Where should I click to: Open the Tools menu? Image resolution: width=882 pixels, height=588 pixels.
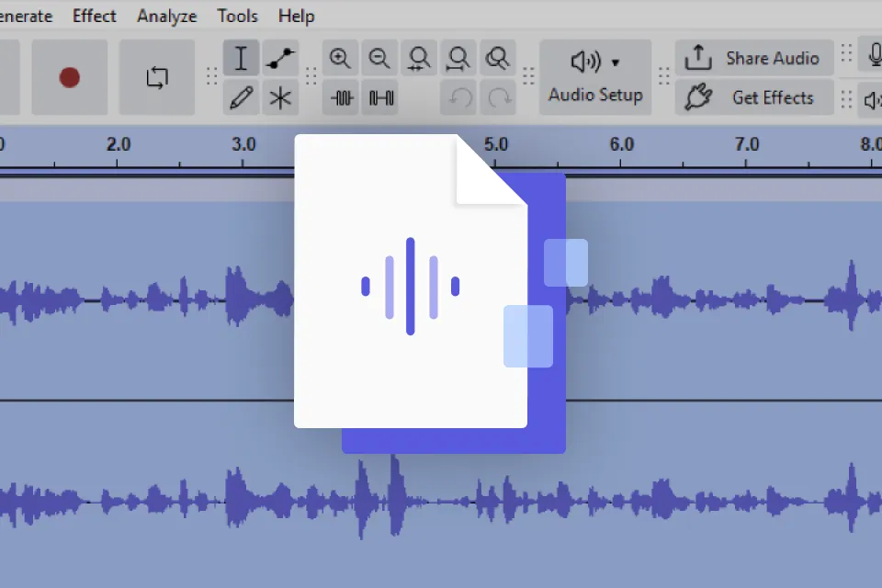coord(237,16)
